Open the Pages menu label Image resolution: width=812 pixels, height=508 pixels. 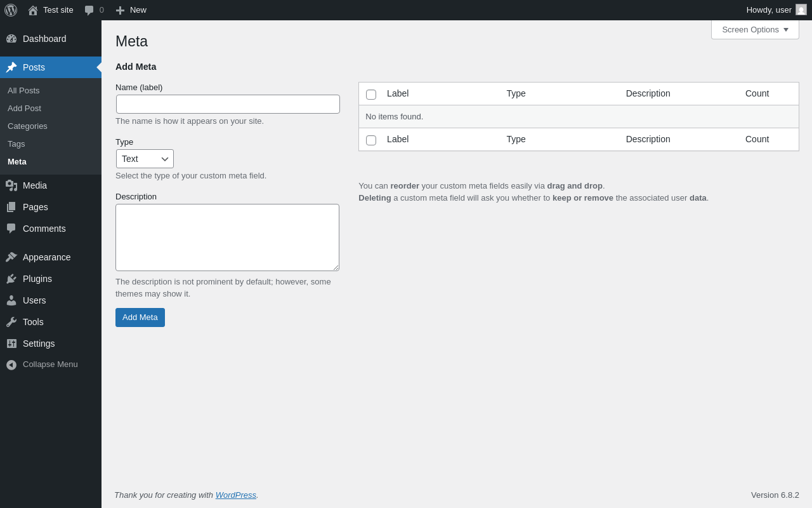[36, 207]
